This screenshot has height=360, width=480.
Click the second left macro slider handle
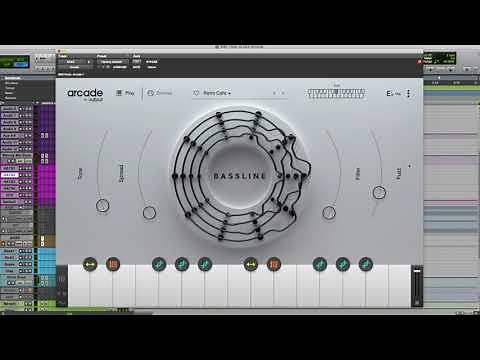tap(149, 213)
